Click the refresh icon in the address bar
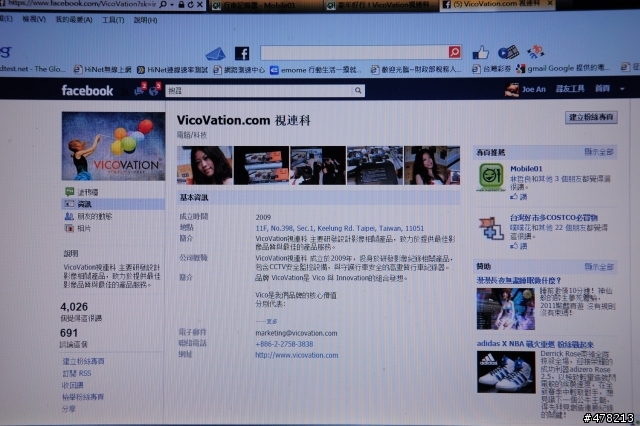Viewport: 640px width, 426px height. pos(191,4)
